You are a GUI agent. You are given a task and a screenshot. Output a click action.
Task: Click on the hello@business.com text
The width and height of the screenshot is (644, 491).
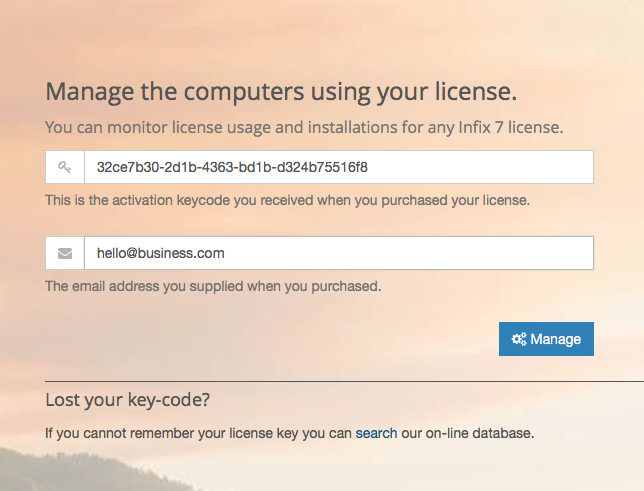point(160,253)
